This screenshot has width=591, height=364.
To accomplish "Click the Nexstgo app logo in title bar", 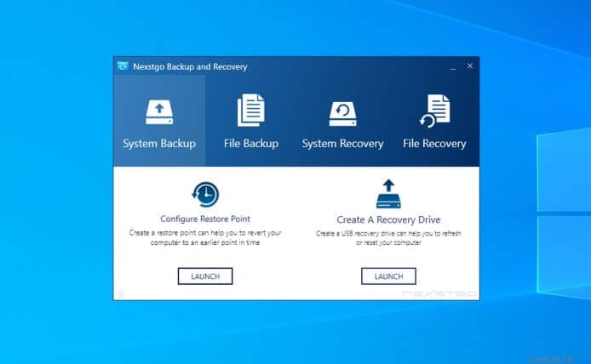I will (123, 66).
